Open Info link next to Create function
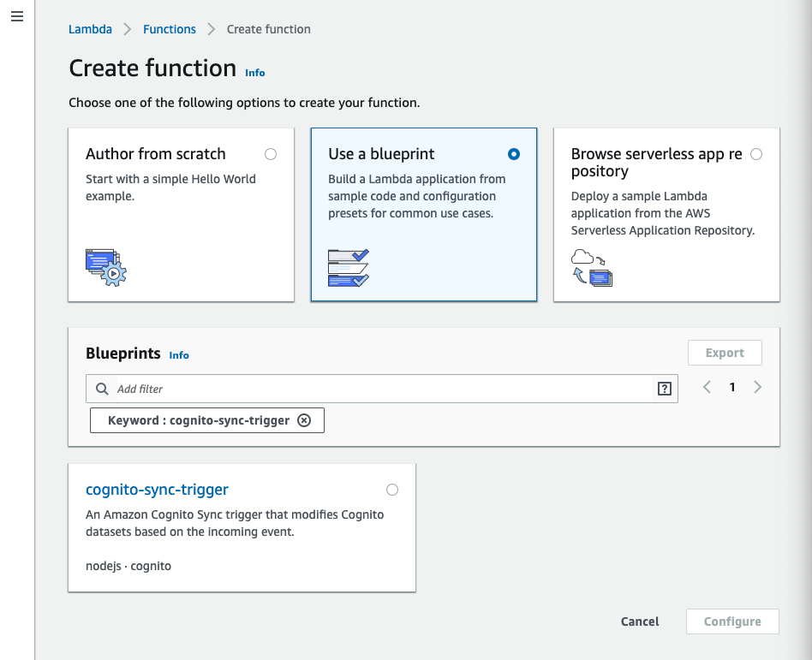 254,73
